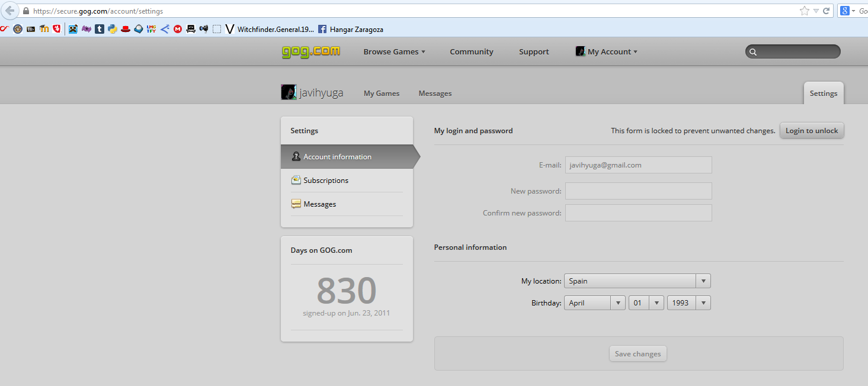Open the blue share-arrow bookmark icon
The image size is (868, 386).
coord(165,28)
